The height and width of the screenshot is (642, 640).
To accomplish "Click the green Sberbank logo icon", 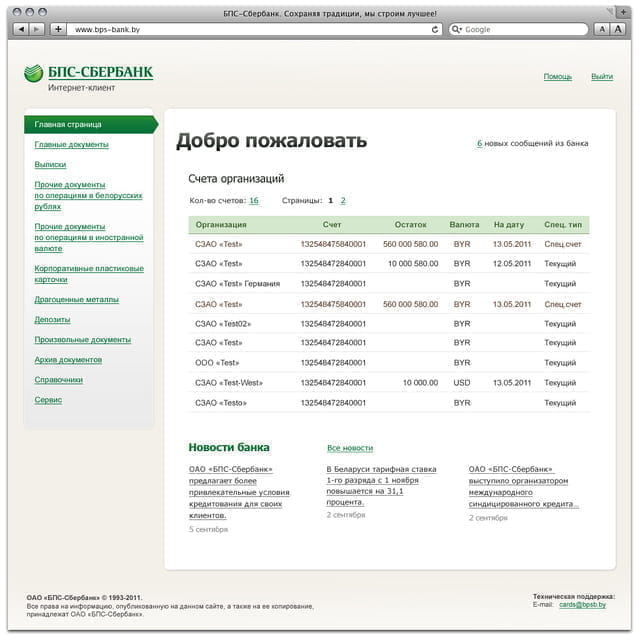I will 34,73.
